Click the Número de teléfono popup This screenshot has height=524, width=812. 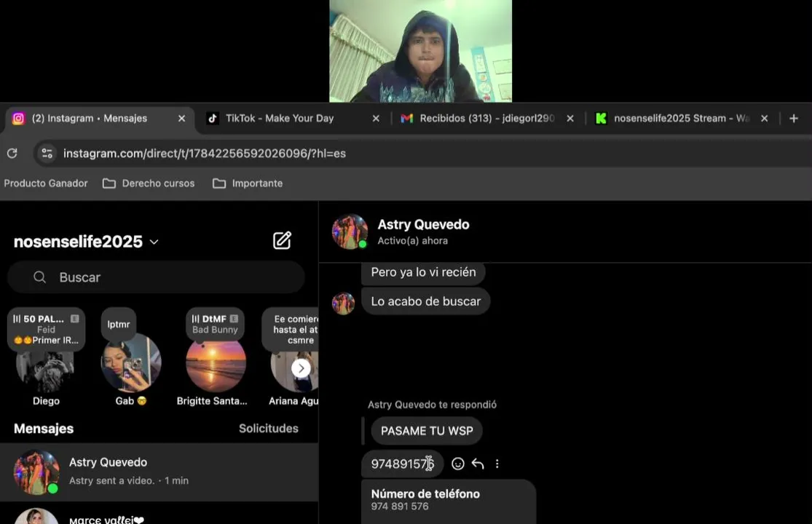[x=449, y=501]
